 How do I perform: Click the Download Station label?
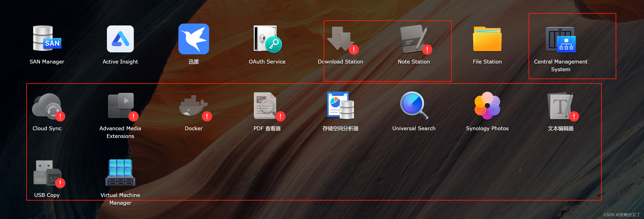341,62
